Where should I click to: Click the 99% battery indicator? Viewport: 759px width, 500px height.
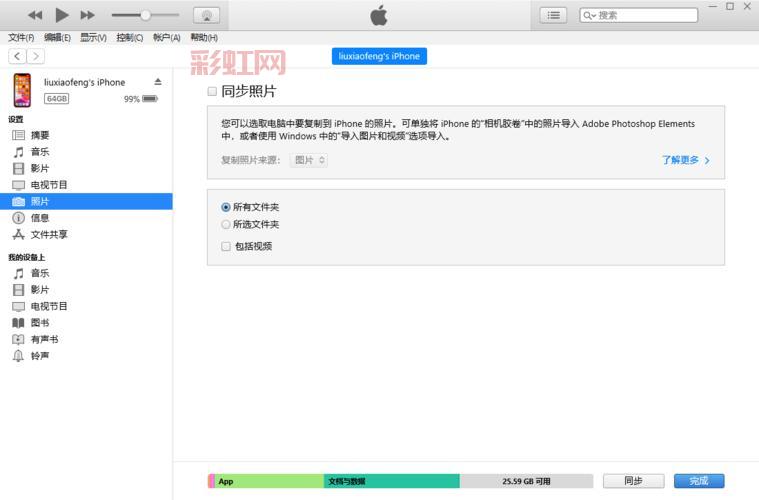coord(141,99)
